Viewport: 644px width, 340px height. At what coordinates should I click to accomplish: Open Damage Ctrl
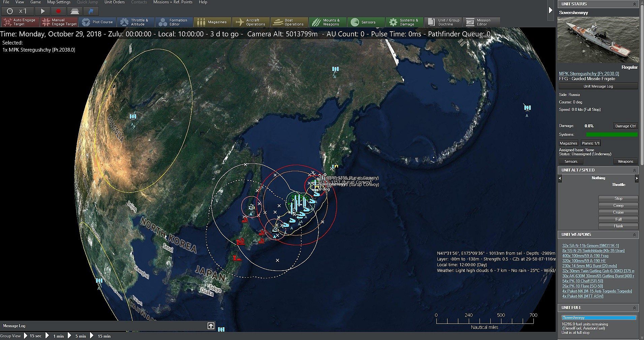[x=625, y=126]
